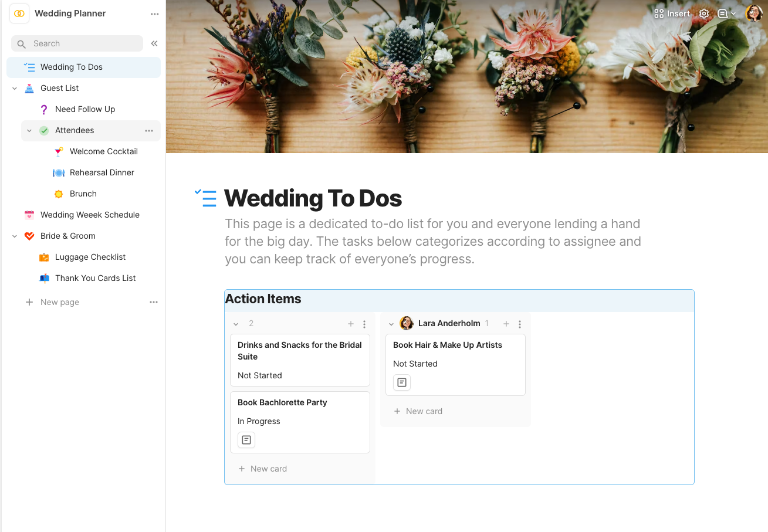
Task: Open the Lara Anderholm column options menu
Action: click(520, 324)
